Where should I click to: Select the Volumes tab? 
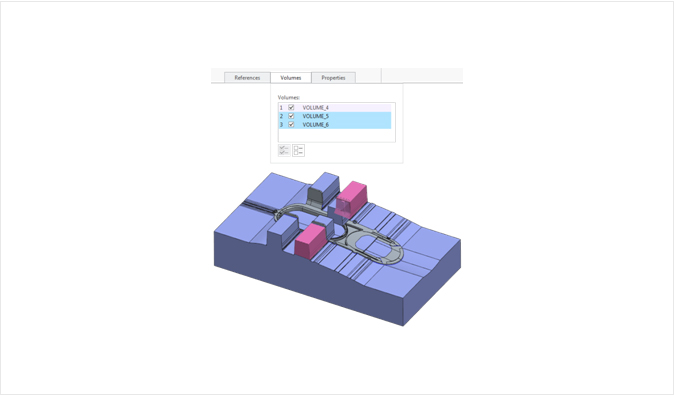[x=291, y=78]
